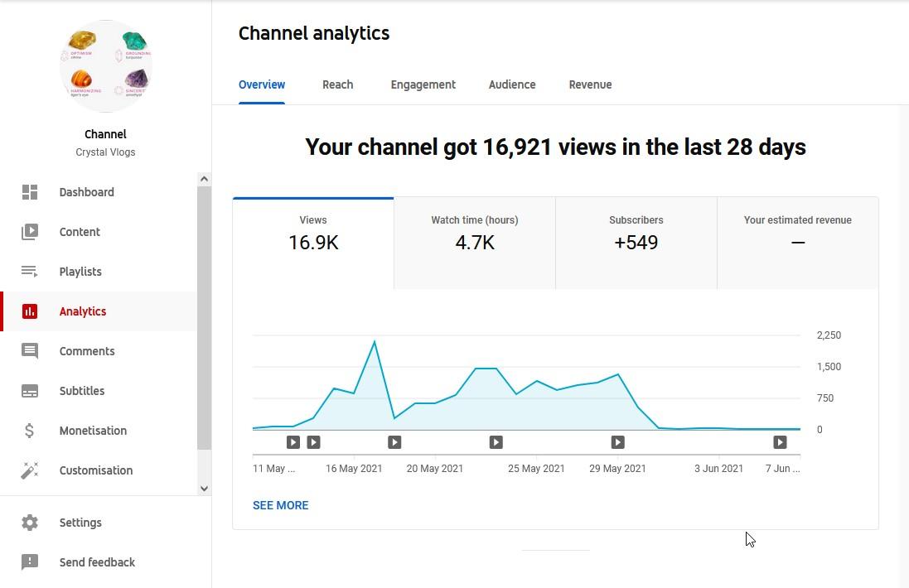This screenshot has width=909, height=588.
Task: Open the Monetisation section
Action: pyautogui.click(x=93, y=431)
